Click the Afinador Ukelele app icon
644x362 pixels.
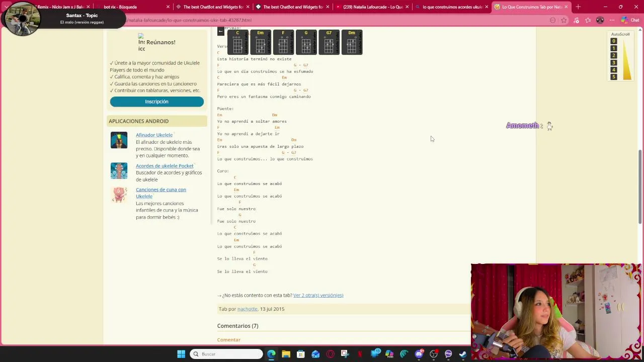(119, 140)
